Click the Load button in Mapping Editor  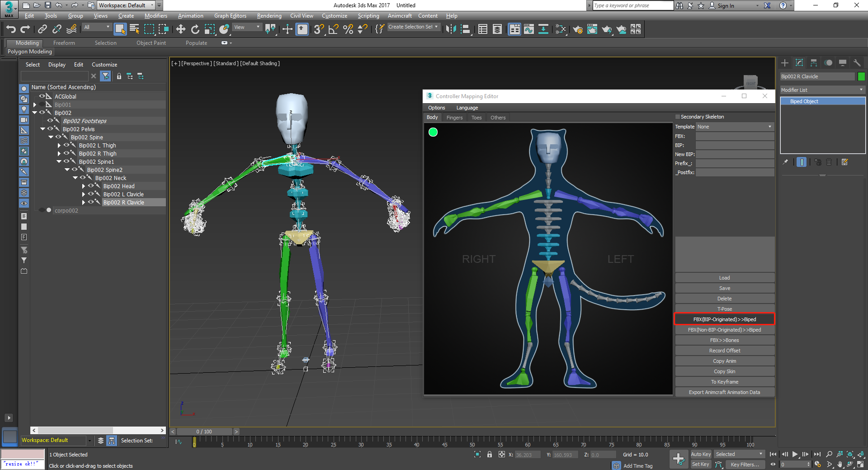(x=725, y=278)
